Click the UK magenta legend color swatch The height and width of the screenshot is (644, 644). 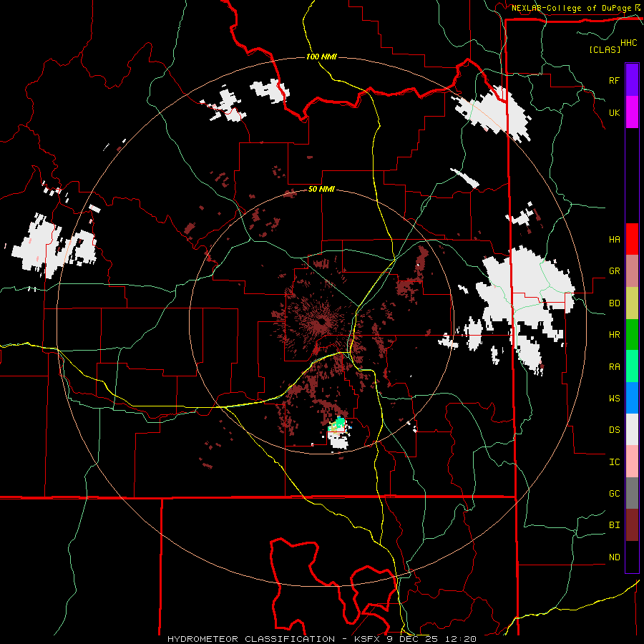pyautogui.click(x=632, y=112)
